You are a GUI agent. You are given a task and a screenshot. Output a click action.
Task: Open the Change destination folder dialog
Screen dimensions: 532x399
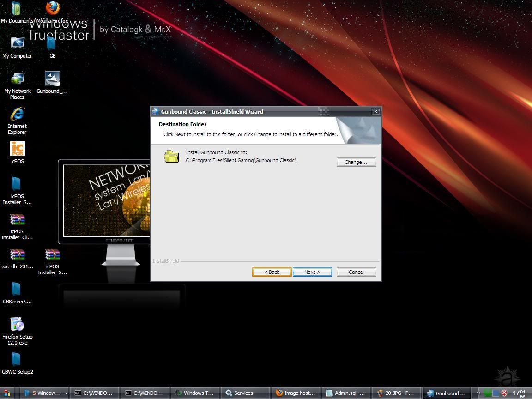356,162
